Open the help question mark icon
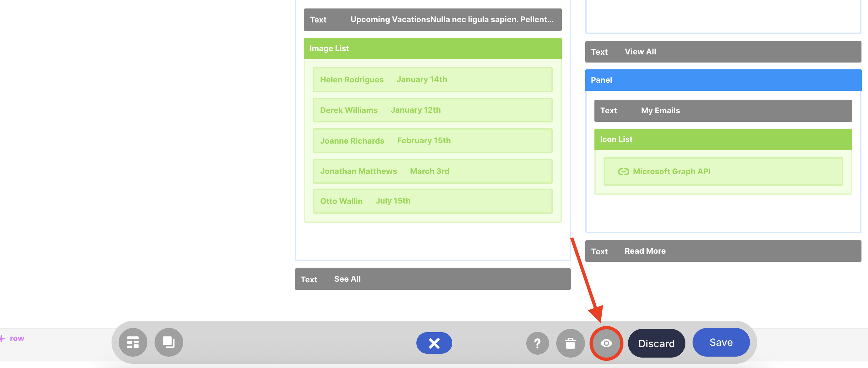868x368 pixels. point(537,343)
